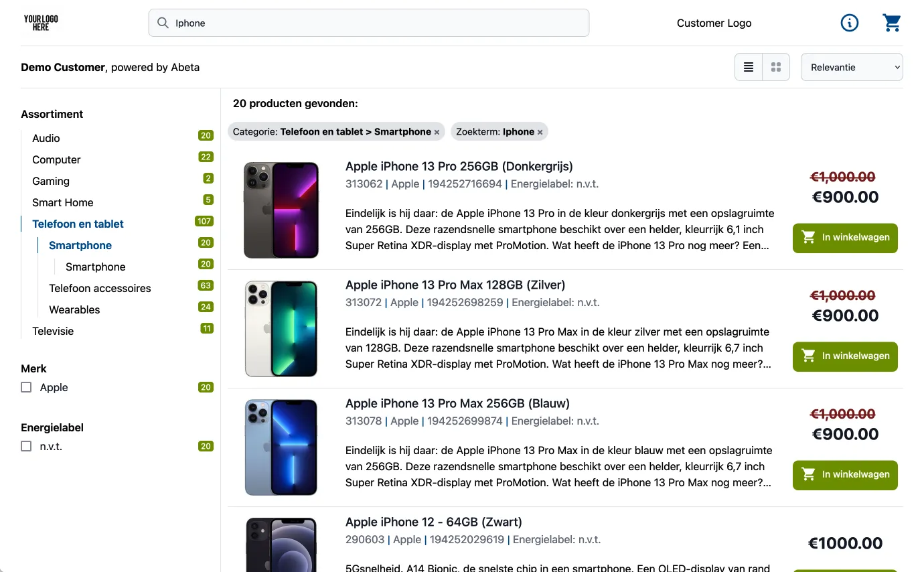The height and width of the screenshot is (572, 924).
Task: Open Apple iPhone 13 Pro Max 128GB (Zilver) title
Action: 455,285
